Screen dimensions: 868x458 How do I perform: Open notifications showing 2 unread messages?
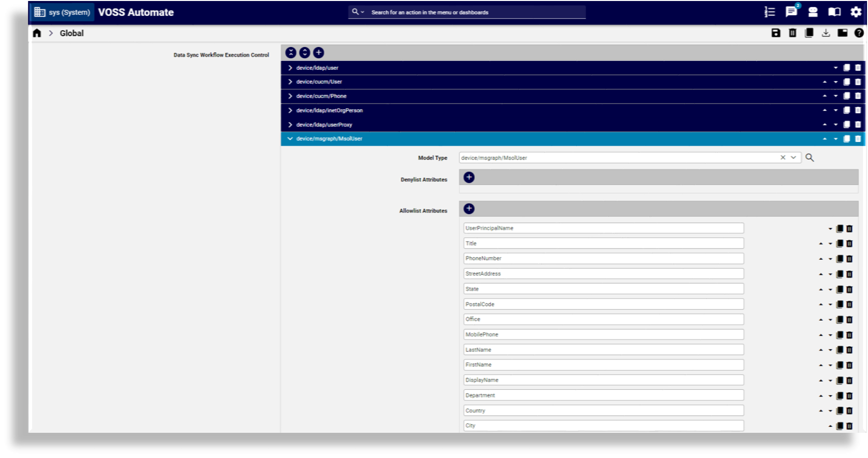pos(791,12)
